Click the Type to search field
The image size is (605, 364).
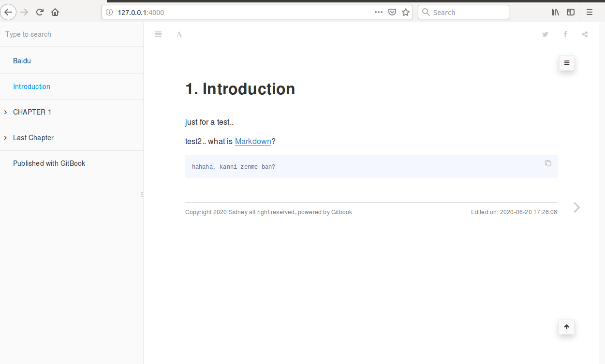pos(48,34)
